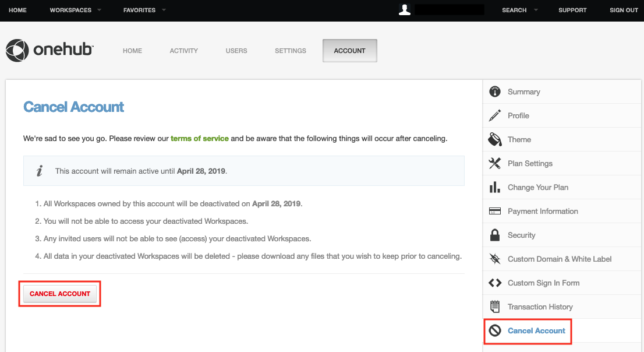Open the Favorites menu
The height and width of the screenshot is (352, 644).
pos(139,10)
